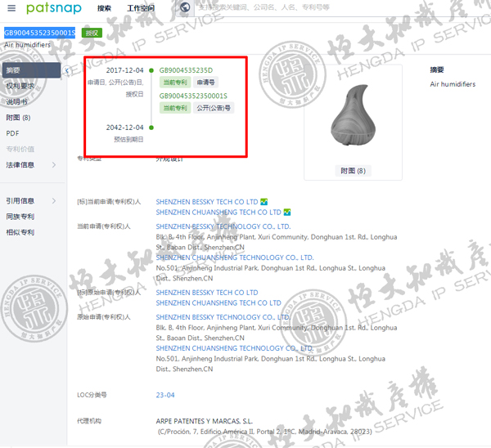
Task: Open 相似专利 in the sidebar
Action: click(20, 232)
